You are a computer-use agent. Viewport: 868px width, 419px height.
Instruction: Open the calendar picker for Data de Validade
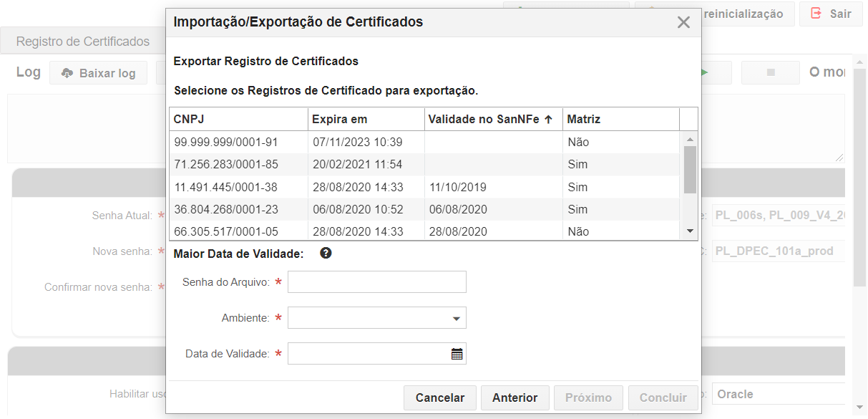coord(457,354)
